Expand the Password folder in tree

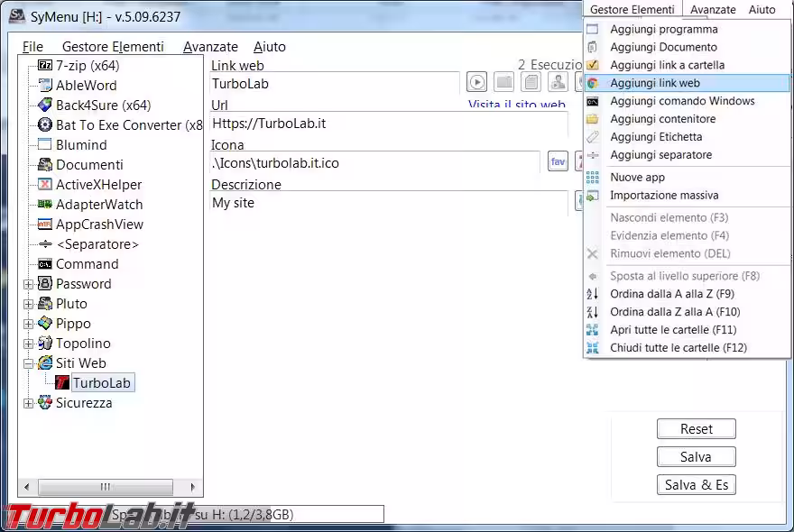click(x=28, y=284)
